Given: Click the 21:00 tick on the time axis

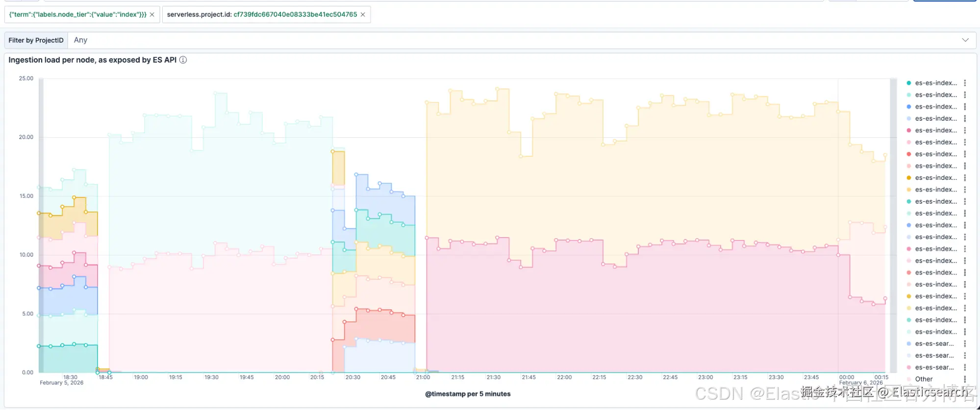Looking at the screenshot, I should (x=423, y=377).
